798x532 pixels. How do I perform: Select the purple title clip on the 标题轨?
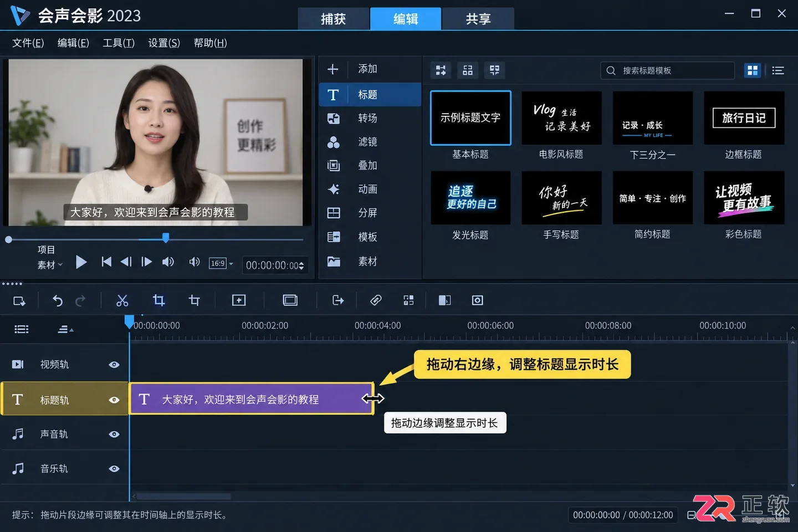(252, 399)
